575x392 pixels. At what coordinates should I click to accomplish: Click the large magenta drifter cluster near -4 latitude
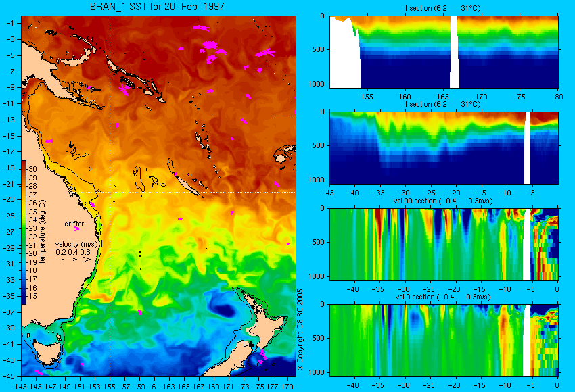point(210,45)
